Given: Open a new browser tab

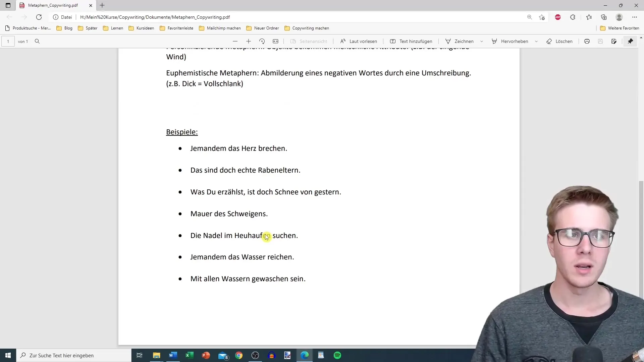Looking at the screenshot, I should (102, 5).
